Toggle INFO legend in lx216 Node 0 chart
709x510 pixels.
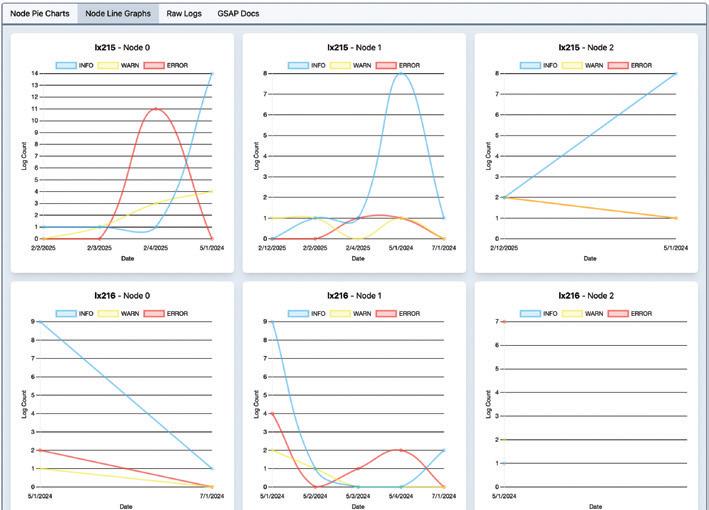75,314
